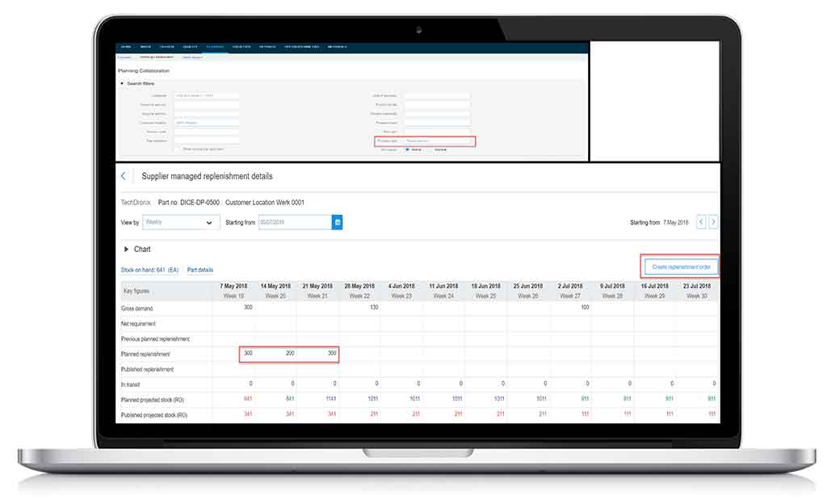Click Published projected stock 341 for 7 May 2018
Screen dimensions: 827x504
click(248, 414)
